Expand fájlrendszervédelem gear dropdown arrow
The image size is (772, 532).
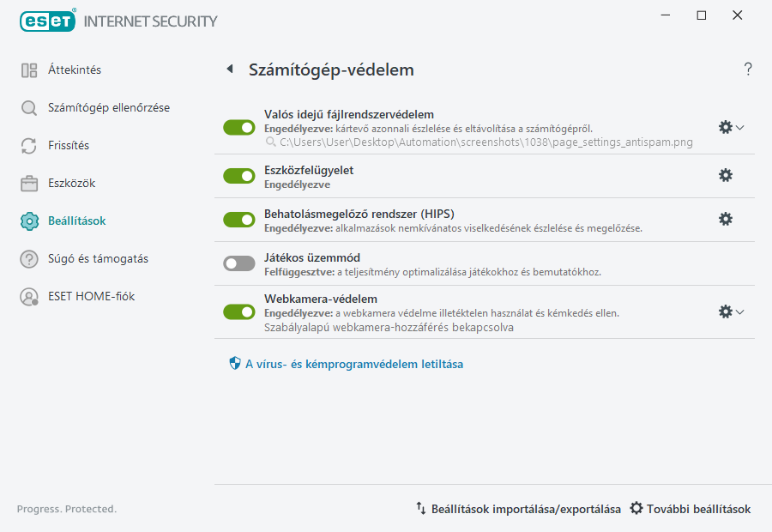[739, 127]
